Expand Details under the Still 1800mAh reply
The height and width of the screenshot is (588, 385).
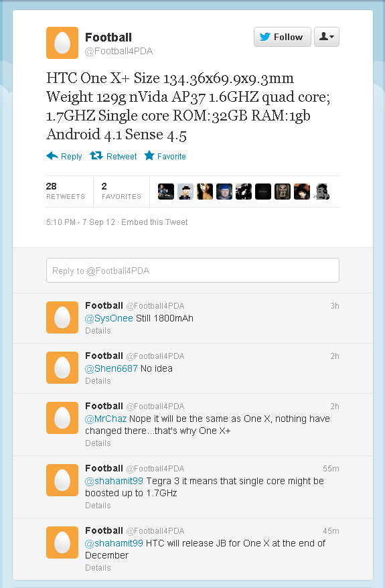tap(98, 331)
